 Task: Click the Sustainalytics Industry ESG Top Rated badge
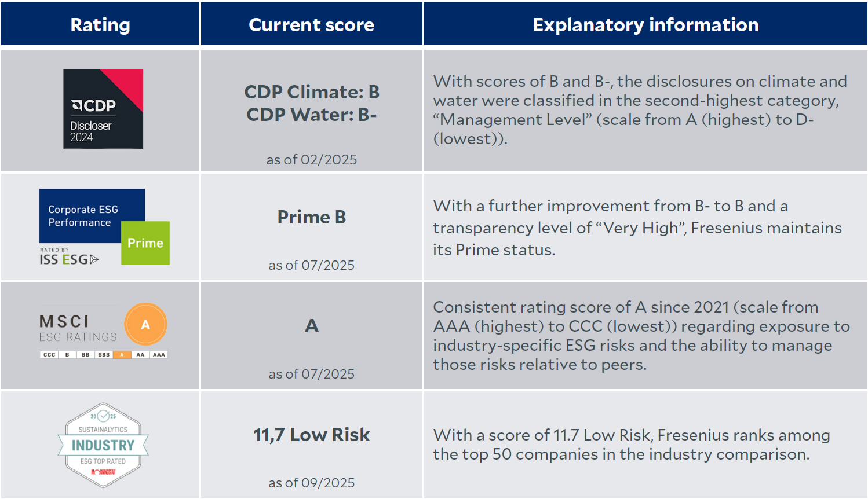(x=103, y=445)
